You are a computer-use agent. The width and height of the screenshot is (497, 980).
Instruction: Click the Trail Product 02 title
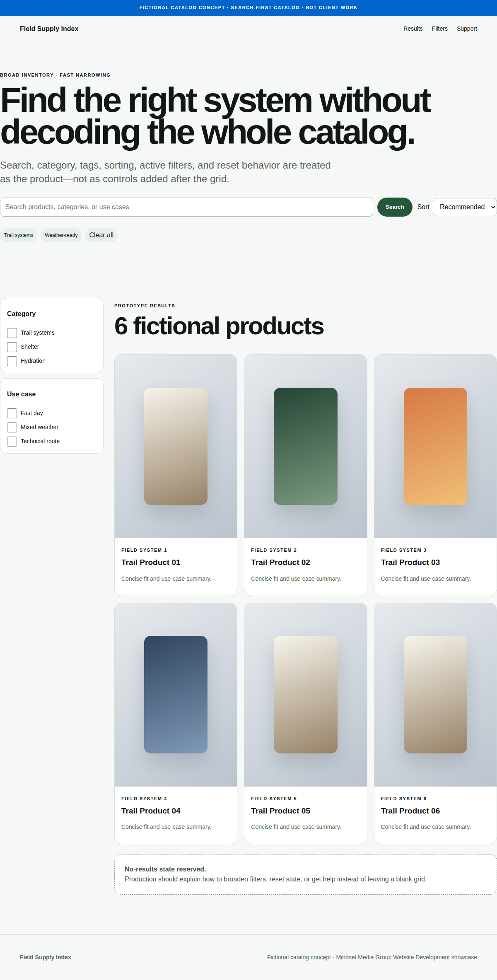click(280, 562)
